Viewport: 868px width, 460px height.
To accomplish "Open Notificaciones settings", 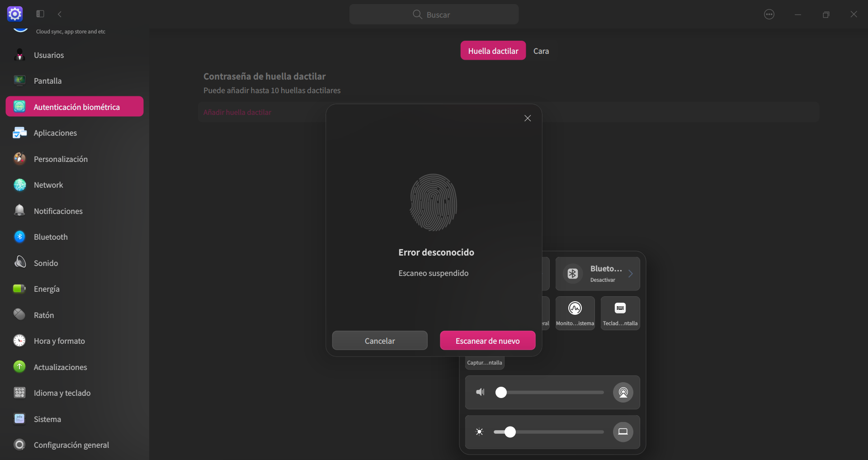I will point(75,211).
